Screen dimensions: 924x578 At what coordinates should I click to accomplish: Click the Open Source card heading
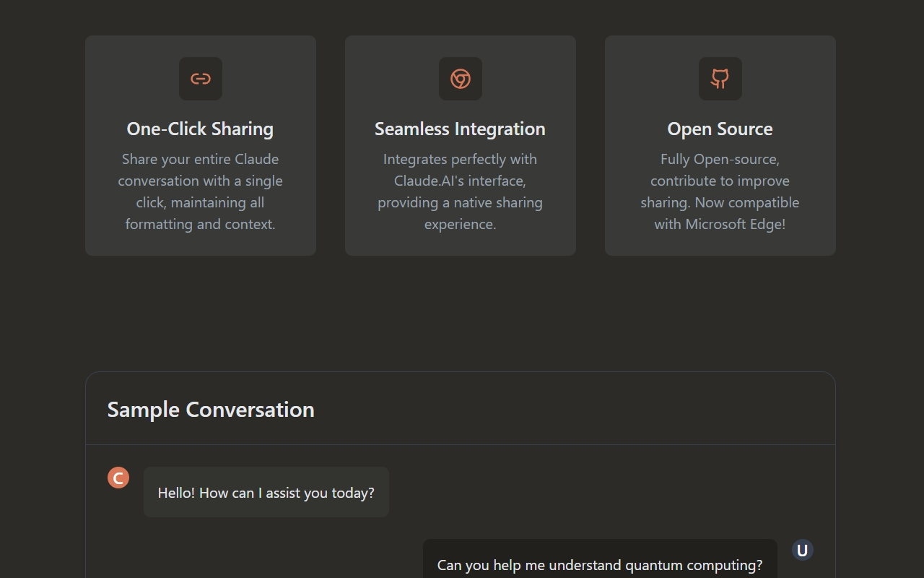(720, 129)
